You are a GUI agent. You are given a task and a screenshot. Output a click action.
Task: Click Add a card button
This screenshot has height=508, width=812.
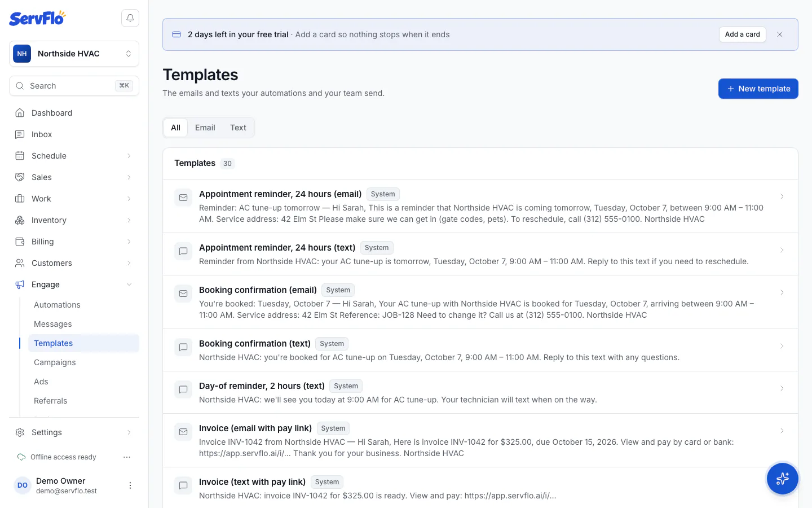tap(743, 34)
